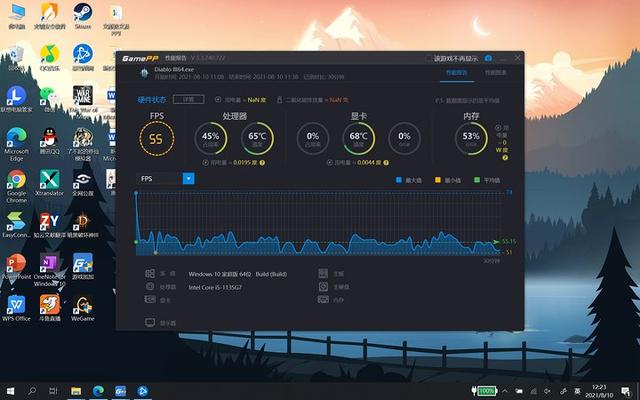This screenshot has height=400, width=640.
Task: Open the WeGame desktop icon
Action: tap(83, 308)
